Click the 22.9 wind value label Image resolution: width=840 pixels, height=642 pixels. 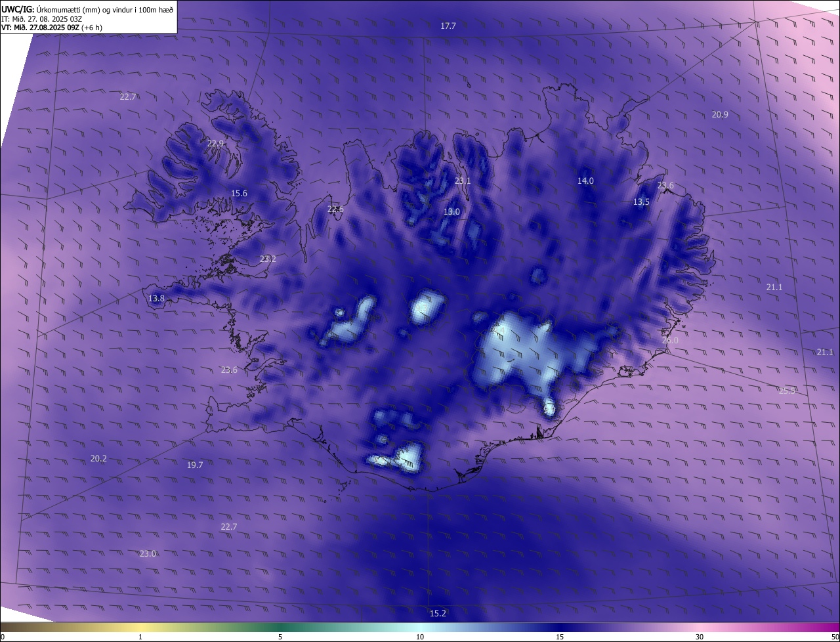pos(215,143)
